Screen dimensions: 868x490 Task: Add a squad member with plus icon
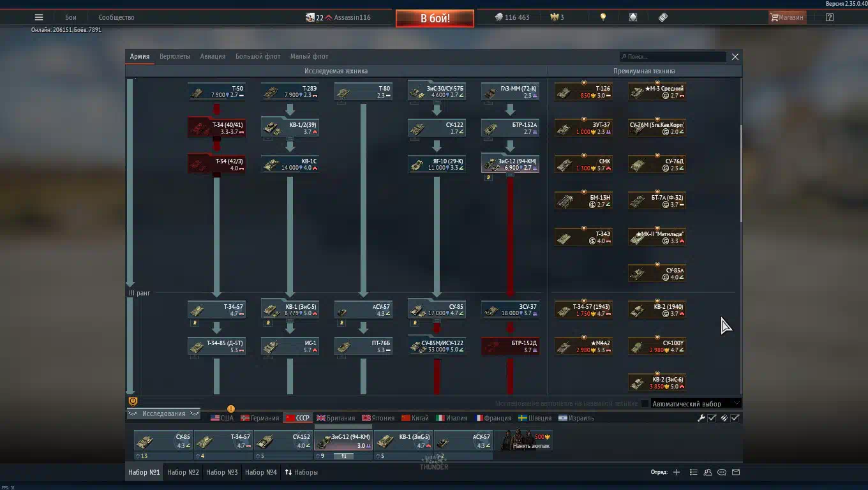677,472
